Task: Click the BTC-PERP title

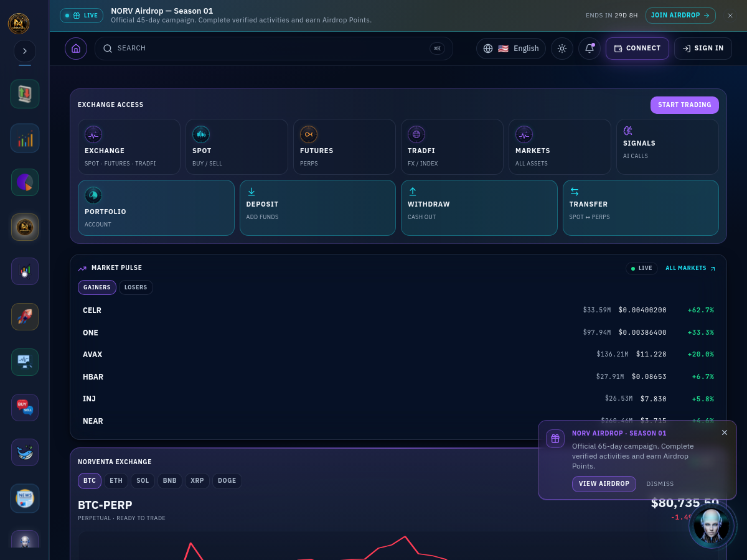Action: coord(105,505)
